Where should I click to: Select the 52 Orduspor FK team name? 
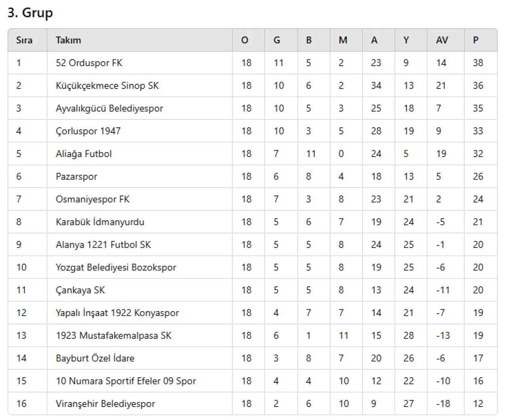[x=89, y=63]
